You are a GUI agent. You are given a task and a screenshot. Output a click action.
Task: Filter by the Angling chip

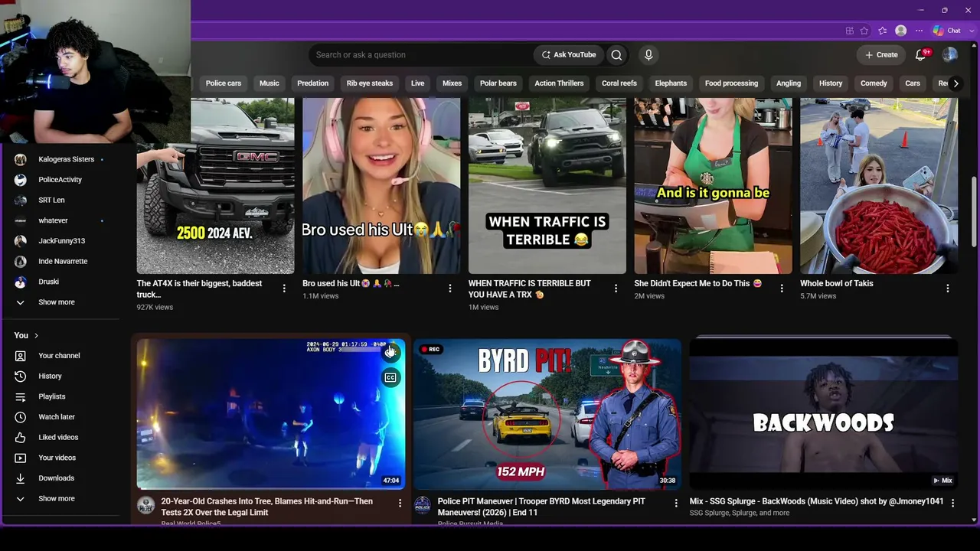789,83
